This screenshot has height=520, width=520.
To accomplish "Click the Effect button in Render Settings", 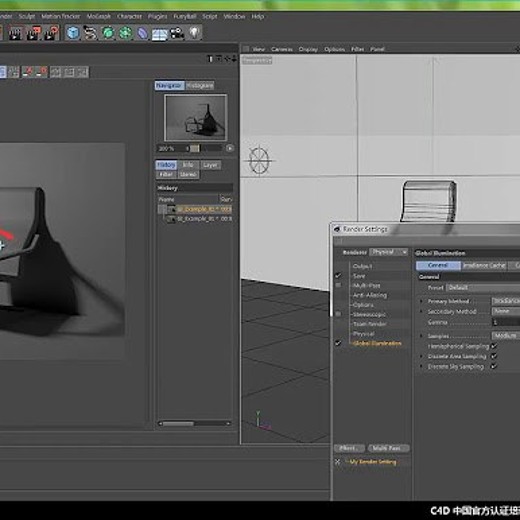I will tap(349, 448).
